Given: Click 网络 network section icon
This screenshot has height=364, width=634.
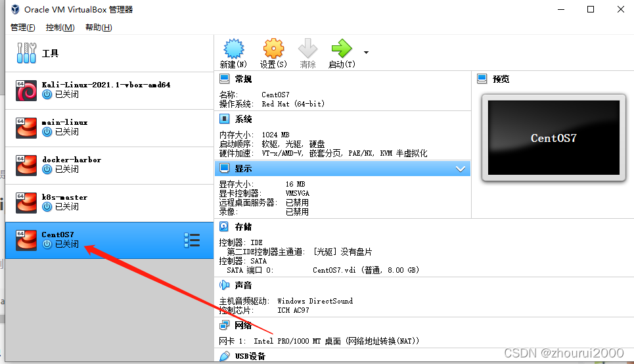Looking at the screenshot, I should click(225, 325).
